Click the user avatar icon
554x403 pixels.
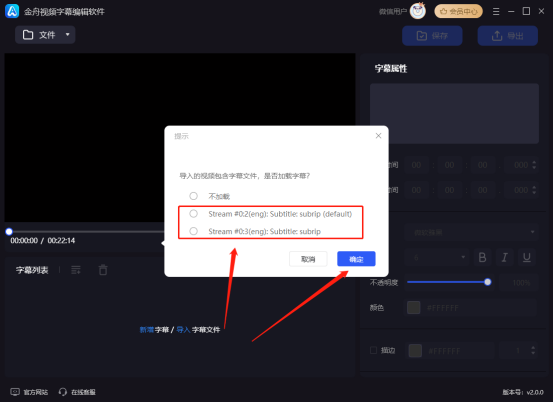(x=418, y=11)
